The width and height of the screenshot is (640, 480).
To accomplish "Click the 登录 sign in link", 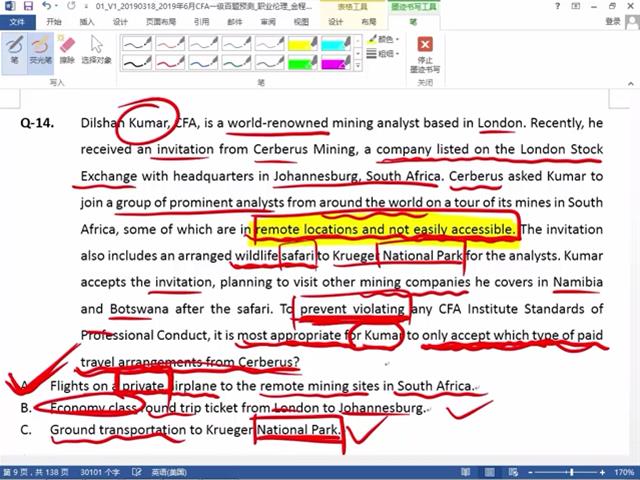I will [x=613, y=21].
